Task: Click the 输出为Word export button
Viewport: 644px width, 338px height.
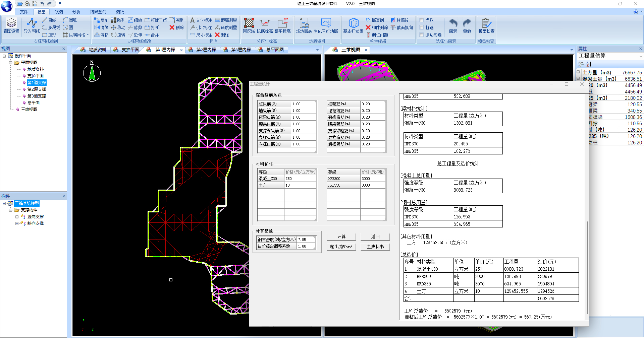Action: pyautogui.click(x=341, y=247)
